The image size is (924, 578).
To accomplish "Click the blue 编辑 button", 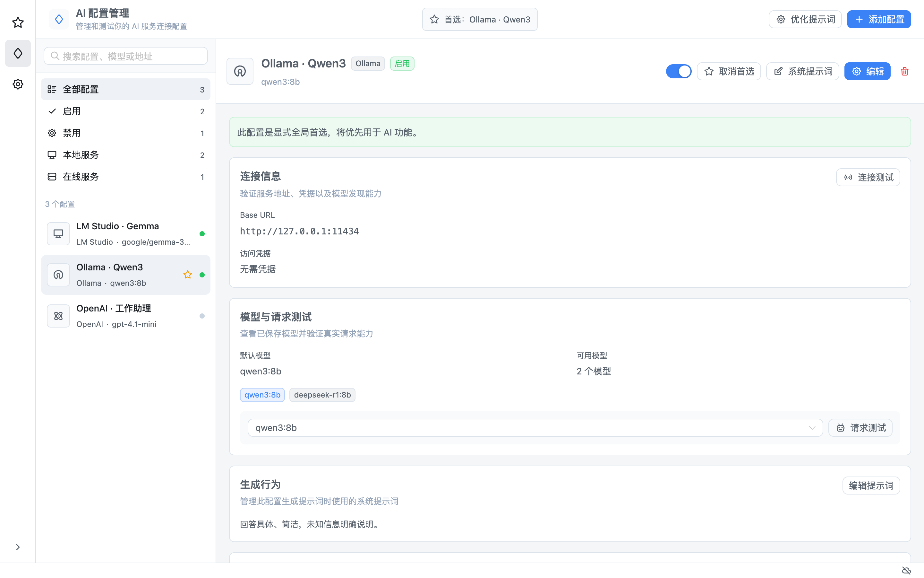I will pos(867,71).
